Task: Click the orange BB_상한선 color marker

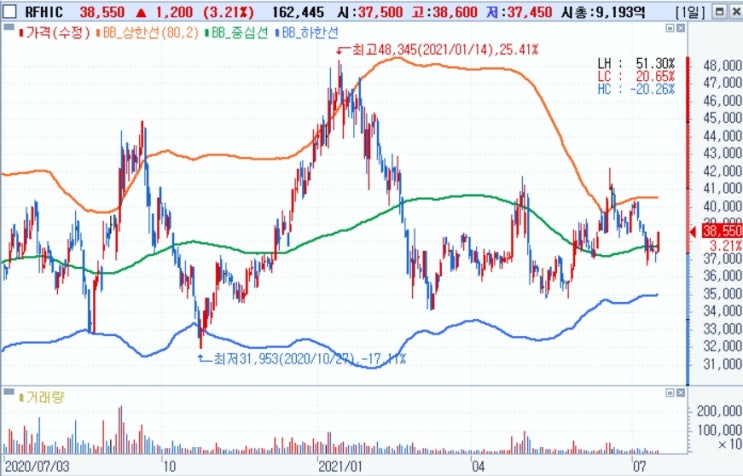Action: pyautogui.click(x=98, y=33)
